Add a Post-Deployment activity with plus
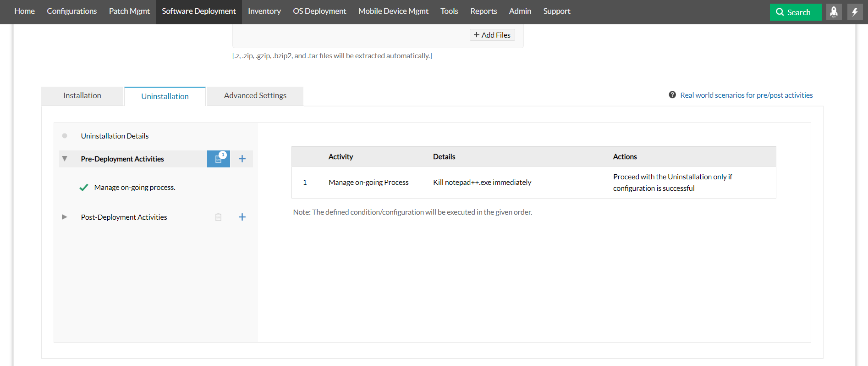Viewport: 868px width, 366px height. (x=242, y=217)
